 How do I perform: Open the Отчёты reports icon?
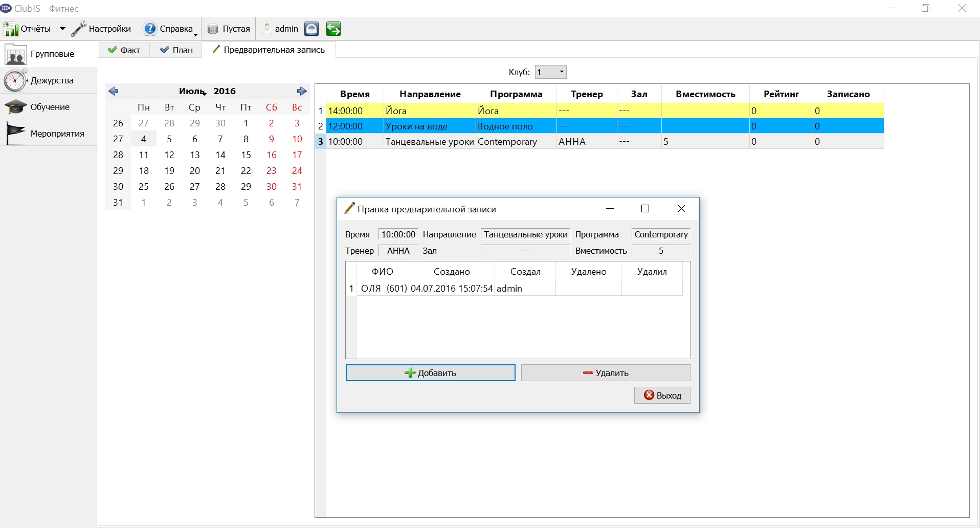coord(12,29)
